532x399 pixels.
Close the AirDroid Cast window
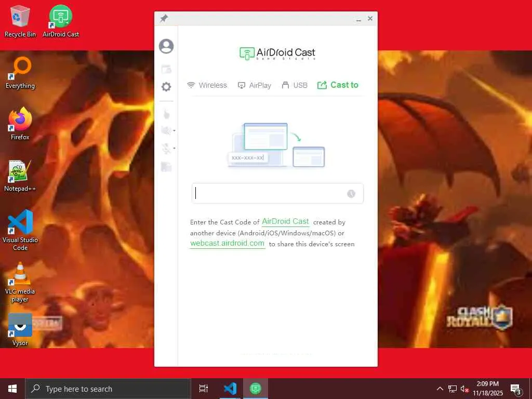tap(370, 18)
